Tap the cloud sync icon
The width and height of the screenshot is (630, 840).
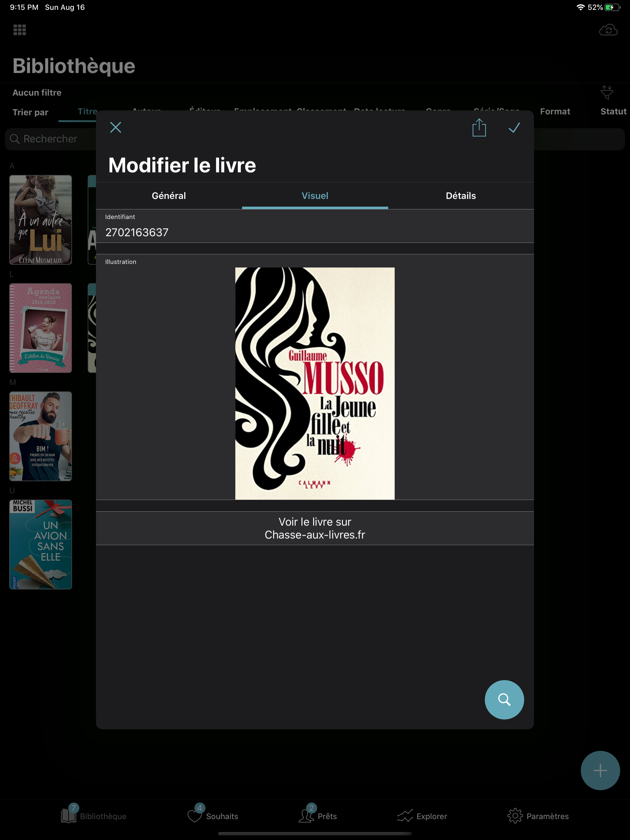pos(608,30)
